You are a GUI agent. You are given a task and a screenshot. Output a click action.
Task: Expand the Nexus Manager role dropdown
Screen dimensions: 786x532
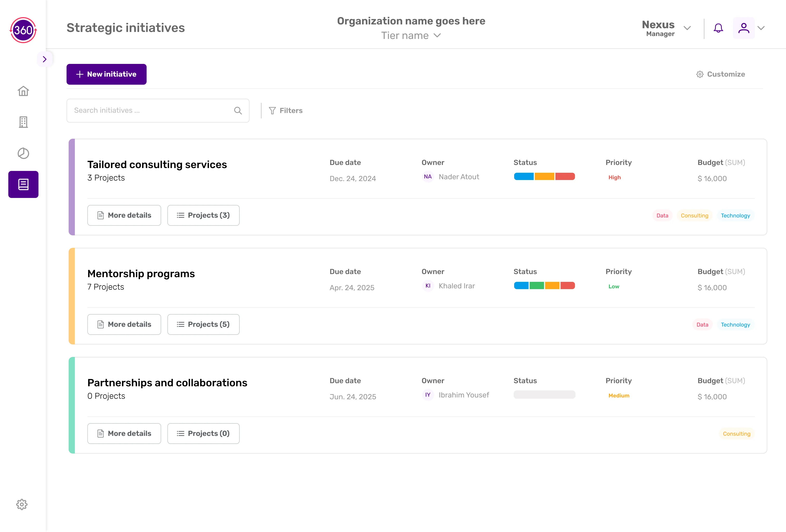coord(687,28)
